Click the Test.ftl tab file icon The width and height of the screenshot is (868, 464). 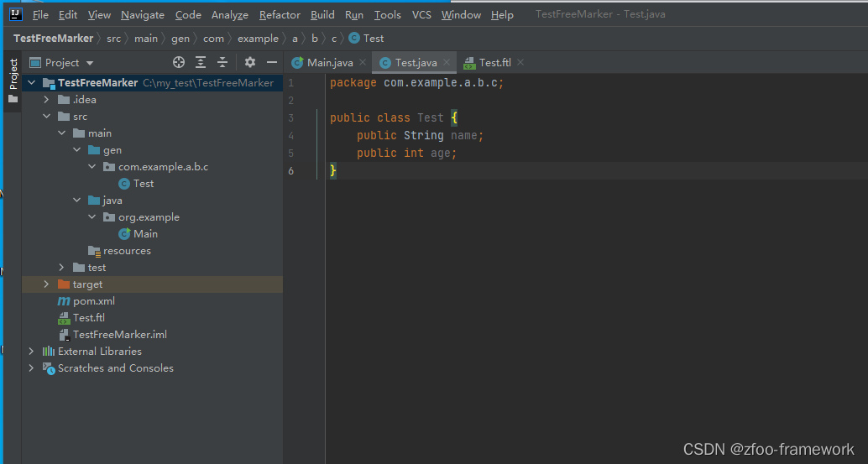click(x=469, y=63)
